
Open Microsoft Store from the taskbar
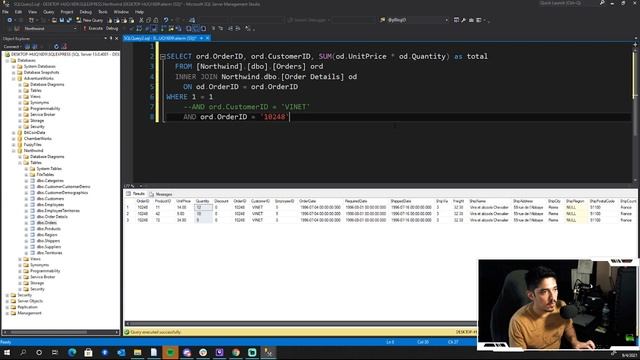(88, 352)
